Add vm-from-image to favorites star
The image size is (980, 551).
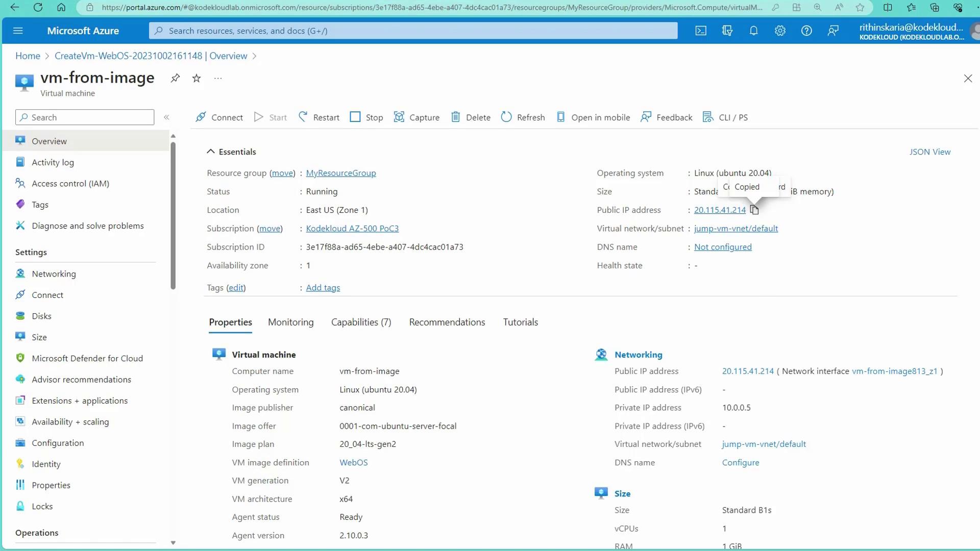[x=197, y=78]
